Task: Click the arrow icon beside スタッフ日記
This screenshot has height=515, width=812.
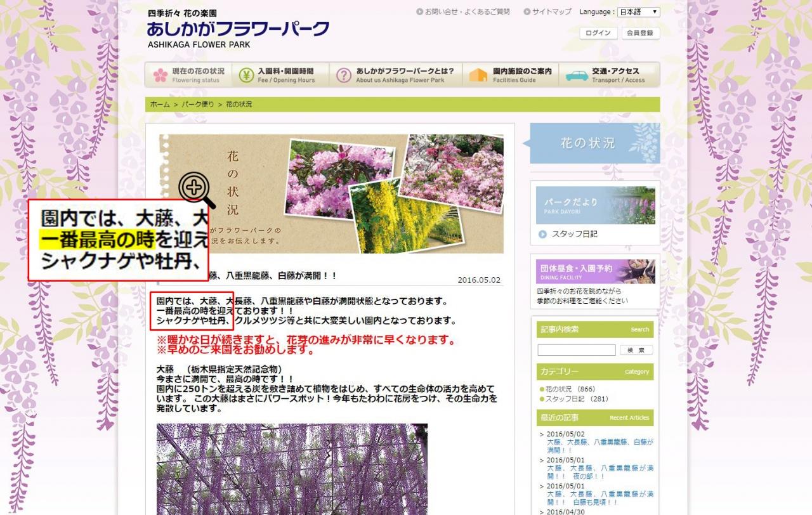Action: tap(542, 234)
